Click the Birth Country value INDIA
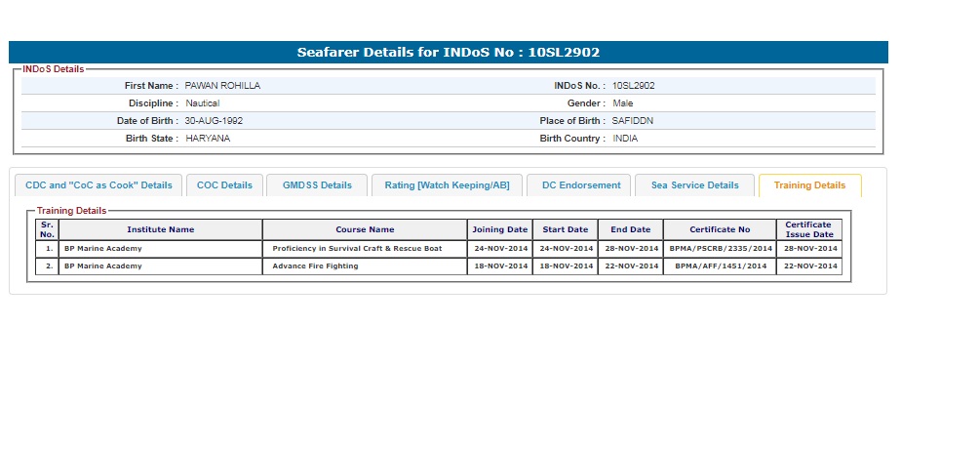Screen dimensions: 980x449 pyautogui.click(x=625, y=139)
